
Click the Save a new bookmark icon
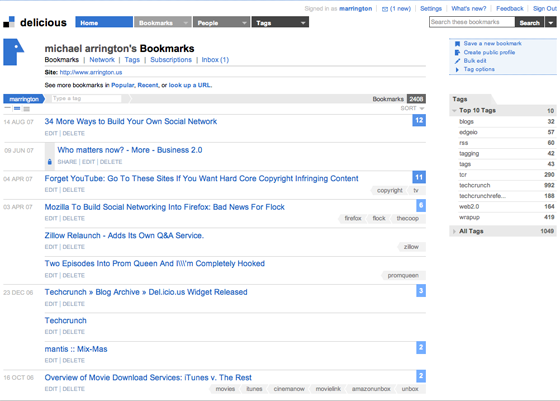457,44
